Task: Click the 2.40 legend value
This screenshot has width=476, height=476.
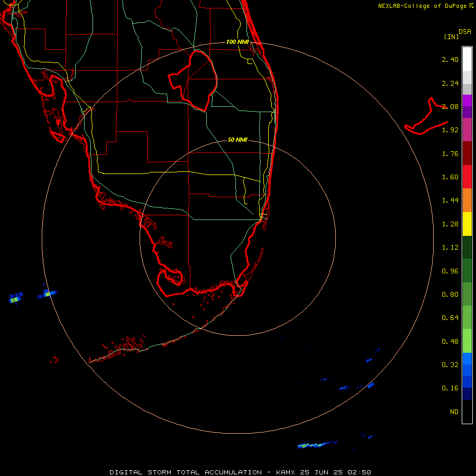Action: (450, 59)
